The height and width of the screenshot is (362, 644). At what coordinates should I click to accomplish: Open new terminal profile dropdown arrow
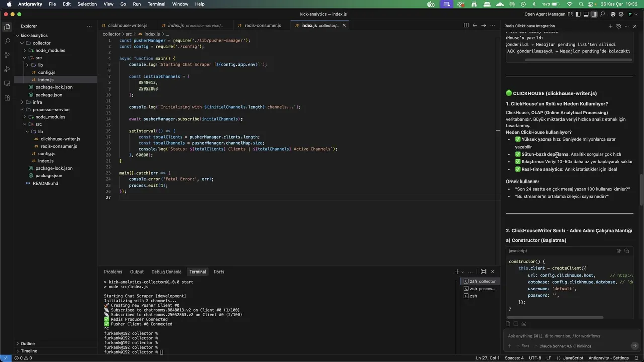pyautogui.click(x=463, y=271)
